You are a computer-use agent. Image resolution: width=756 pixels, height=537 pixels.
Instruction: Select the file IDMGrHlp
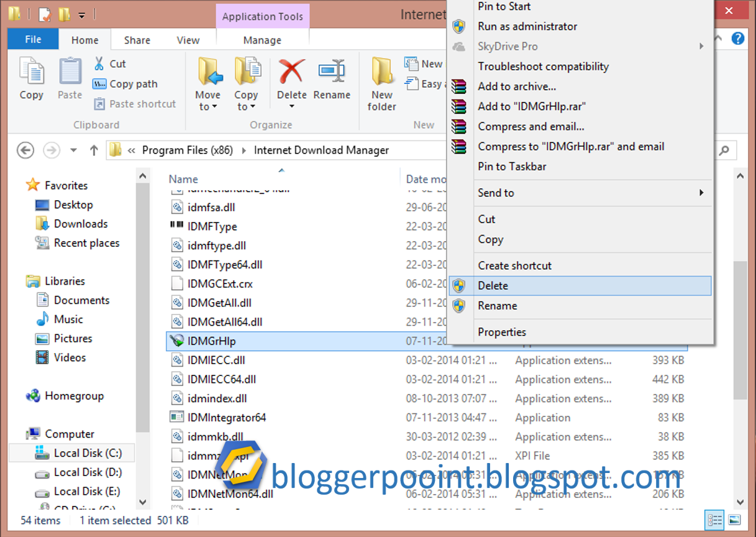pyautogui.click(x=212, y=341)
